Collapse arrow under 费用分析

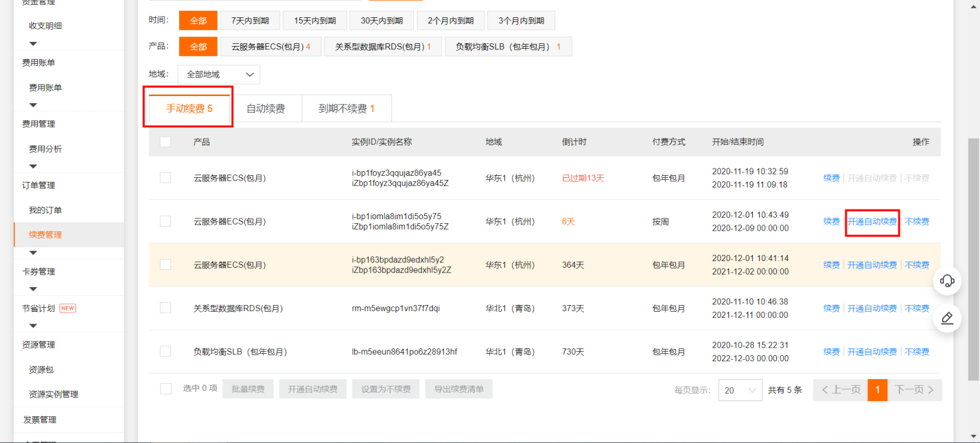(x=33, y=167)
